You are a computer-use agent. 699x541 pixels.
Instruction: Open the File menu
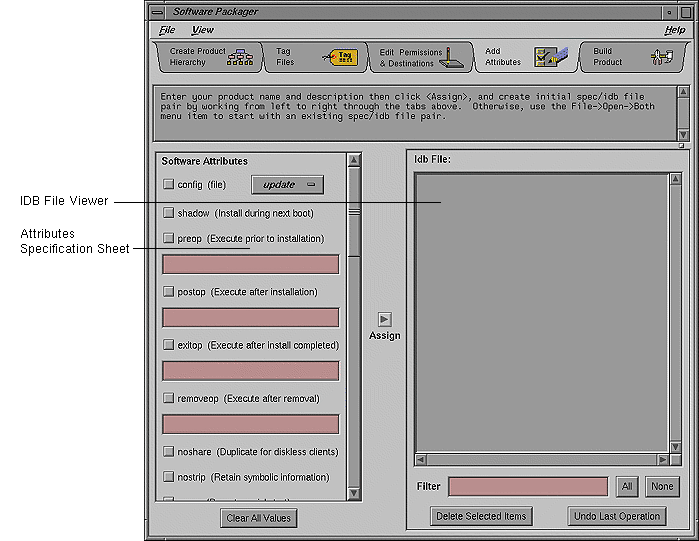click(167, 30)
